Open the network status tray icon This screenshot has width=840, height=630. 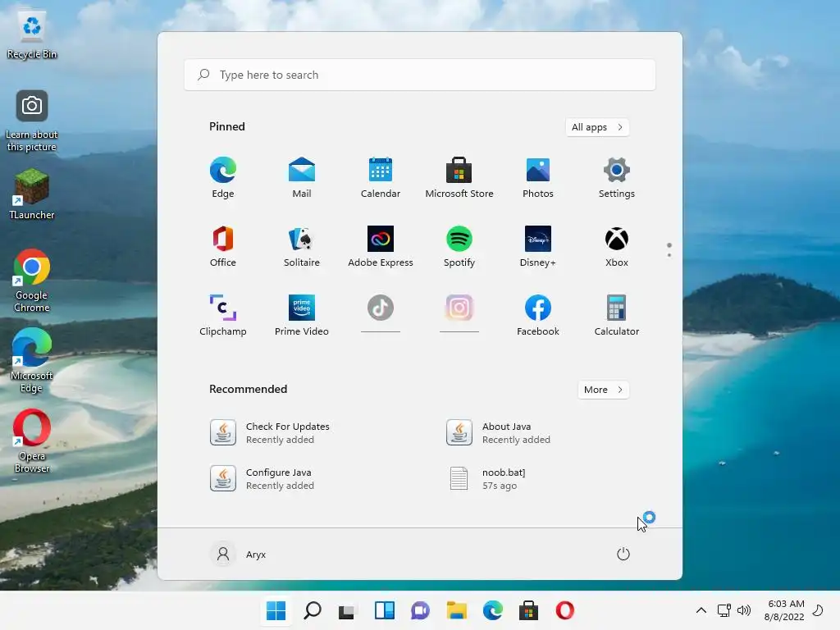coord(724,610)
